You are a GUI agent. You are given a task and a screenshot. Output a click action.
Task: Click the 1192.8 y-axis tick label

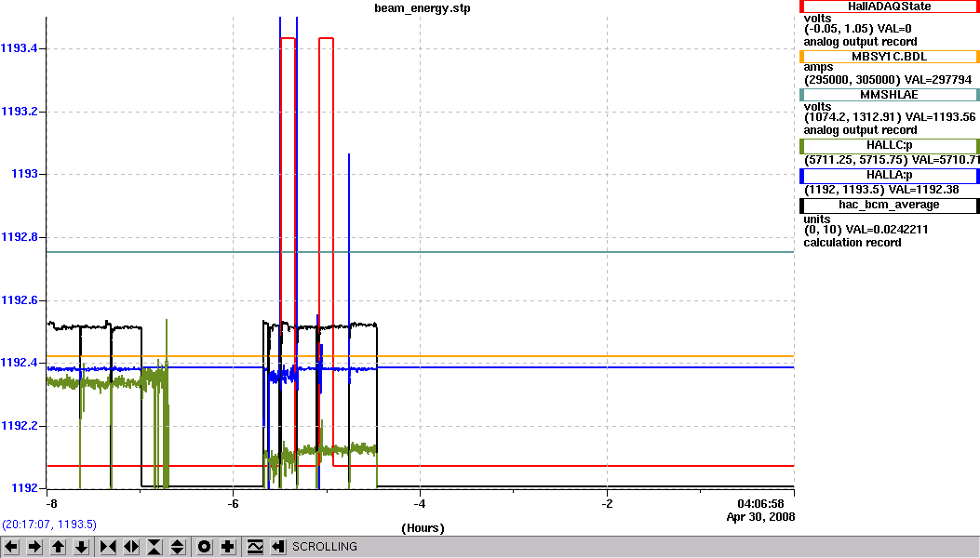pos(20,237)
